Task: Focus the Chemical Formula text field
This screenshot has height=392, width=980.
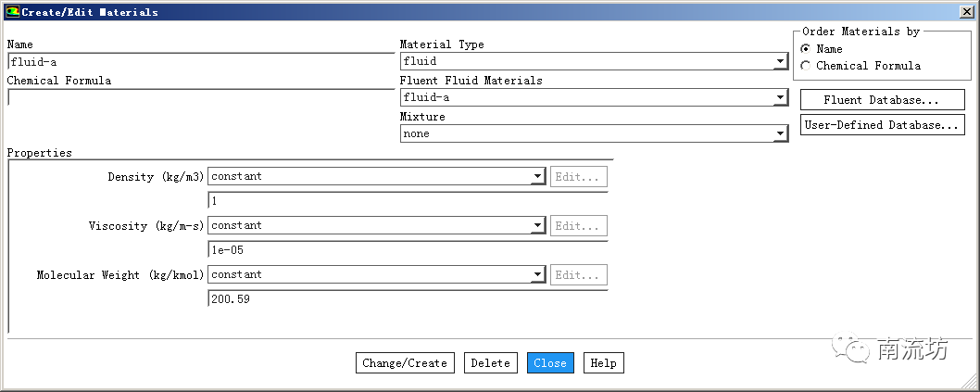Action: click(x=200, y=97)
